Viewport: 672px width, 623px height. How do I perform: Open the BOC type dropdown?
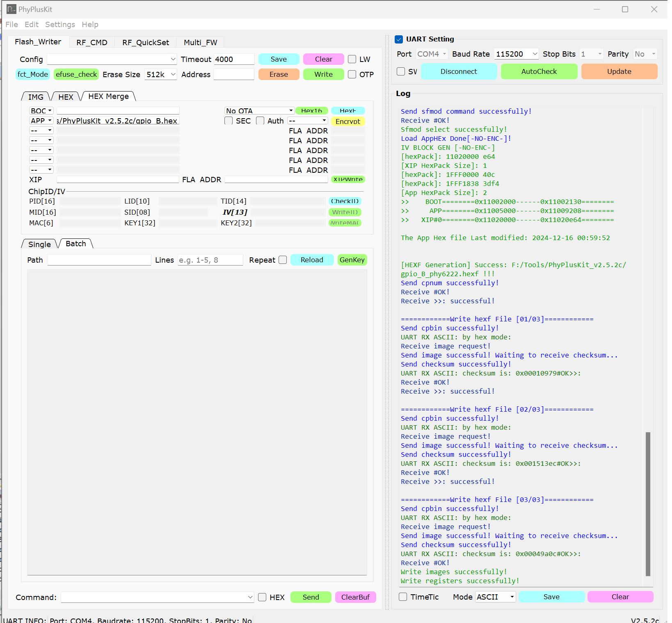pyautogui.click(x=41, y=111)
